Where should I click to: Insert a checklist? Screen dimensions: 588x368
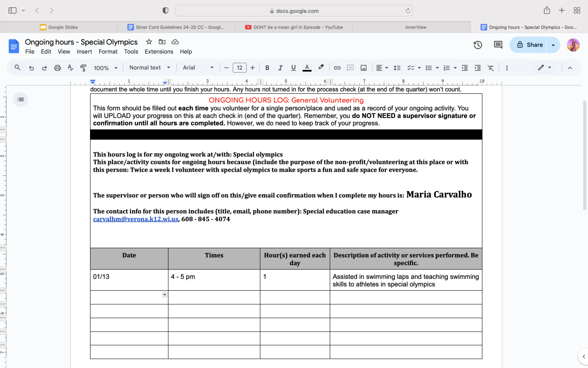tap(411, 68)
